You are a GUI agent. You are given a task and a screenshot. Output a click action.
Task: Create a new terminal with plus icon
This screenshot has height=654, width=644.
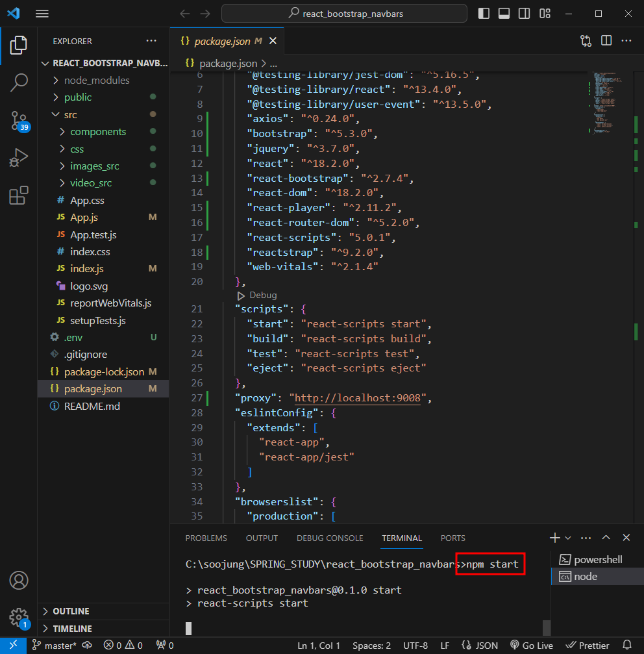point(555,538)
